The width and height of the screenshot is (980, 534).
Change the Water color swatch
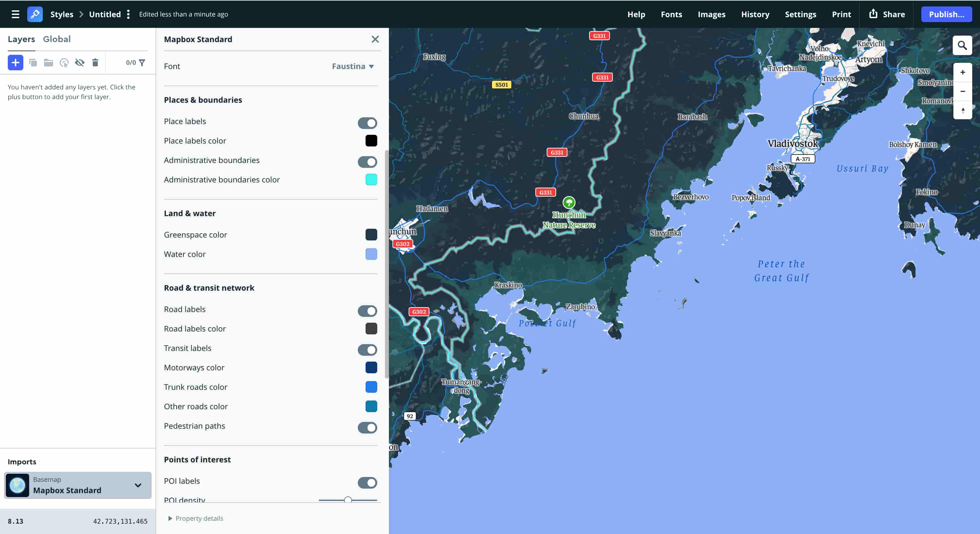[371, 254]
